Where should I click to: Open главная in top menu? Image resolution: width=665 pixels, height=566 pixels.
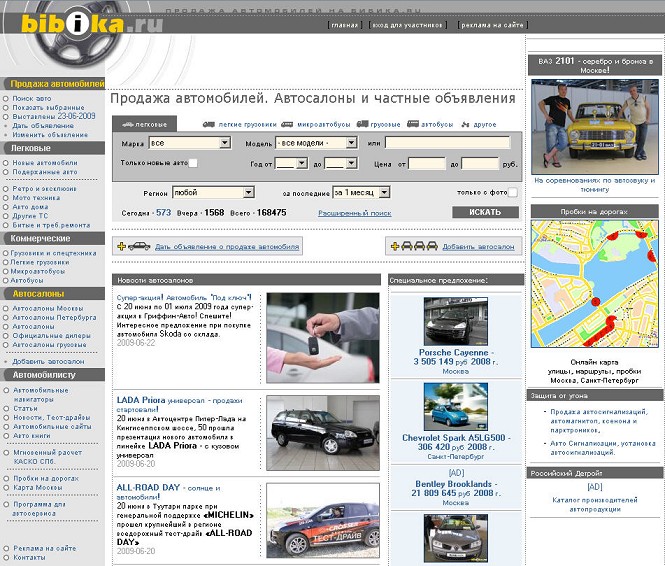coord(344,25)
